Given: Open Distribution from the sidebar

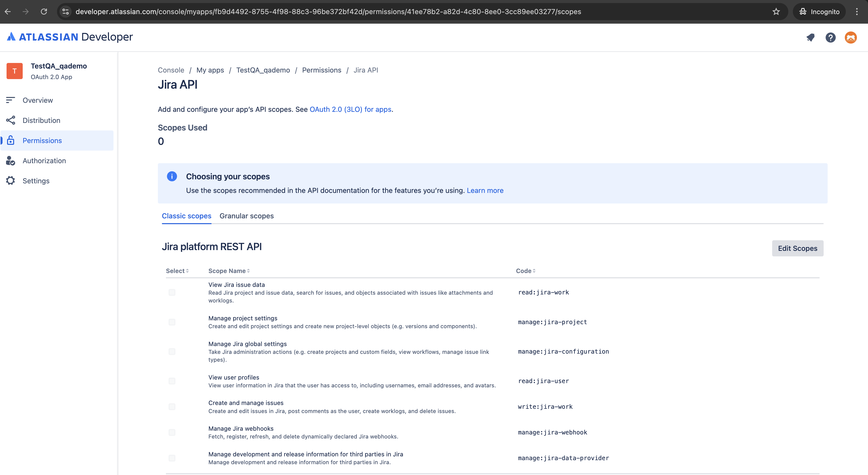Looking at the screenshot, I should coord(41,120).
